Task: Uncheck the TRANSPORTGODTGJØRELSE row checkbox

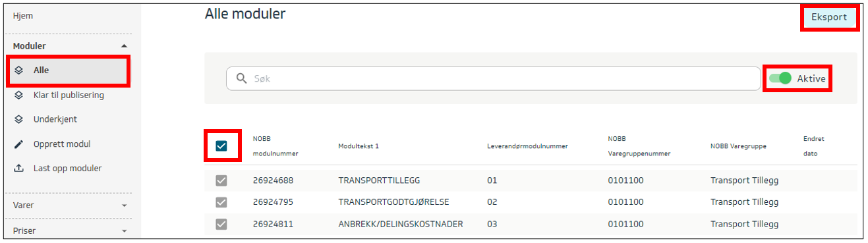Action: [221, 202]
